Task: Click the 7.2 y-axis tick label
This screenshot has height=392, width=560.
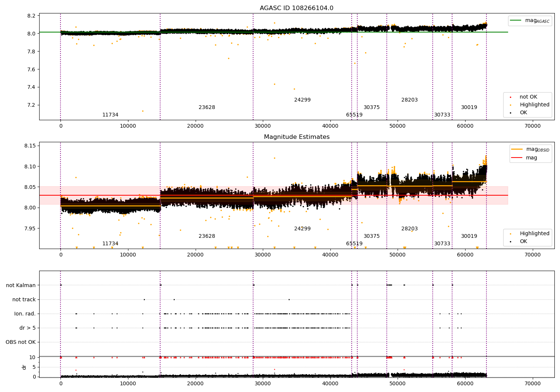Action: click(x=31, y=105)
